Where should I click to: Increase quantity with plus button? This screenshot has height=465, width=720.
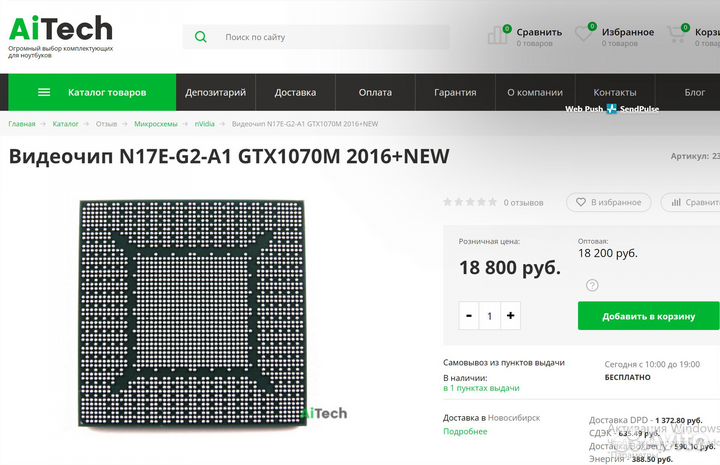(511, 315)
